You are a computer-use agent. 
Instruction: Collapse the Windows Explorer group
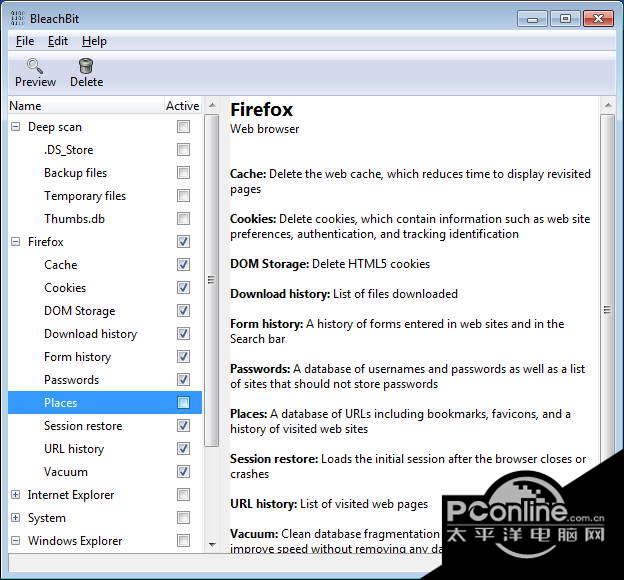[x=16, y=541]
